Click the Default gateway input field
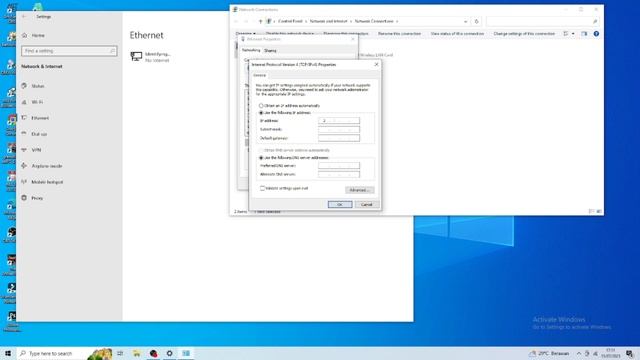 pyautogui.click(x=339, y=138)
